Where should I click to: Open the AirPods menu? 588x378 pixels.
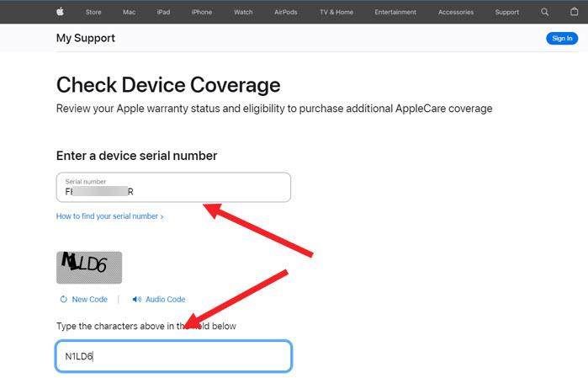click(x=286, y=12)
